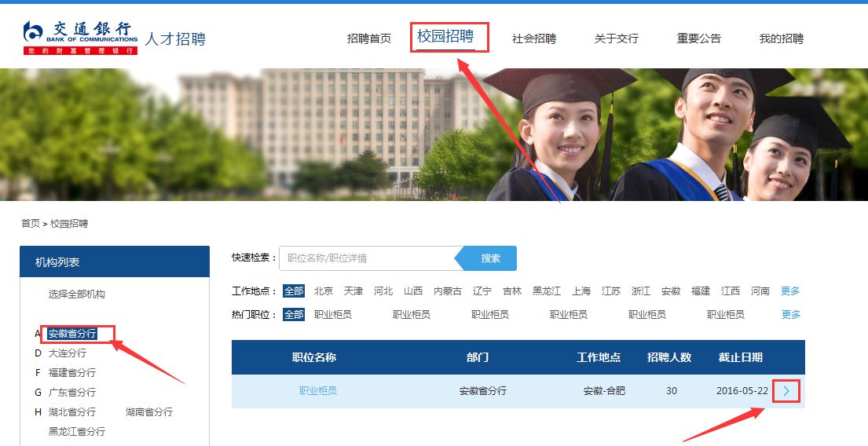Choose 选择全部机构 in the sidebar
The height and width of the screenshot is (446, 868).
click(x=77, y=294)
